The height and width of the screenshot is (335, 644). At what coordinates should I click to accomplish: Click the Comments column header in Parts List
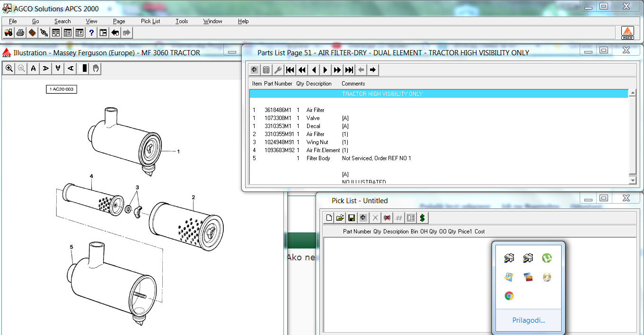pos(353,84)
